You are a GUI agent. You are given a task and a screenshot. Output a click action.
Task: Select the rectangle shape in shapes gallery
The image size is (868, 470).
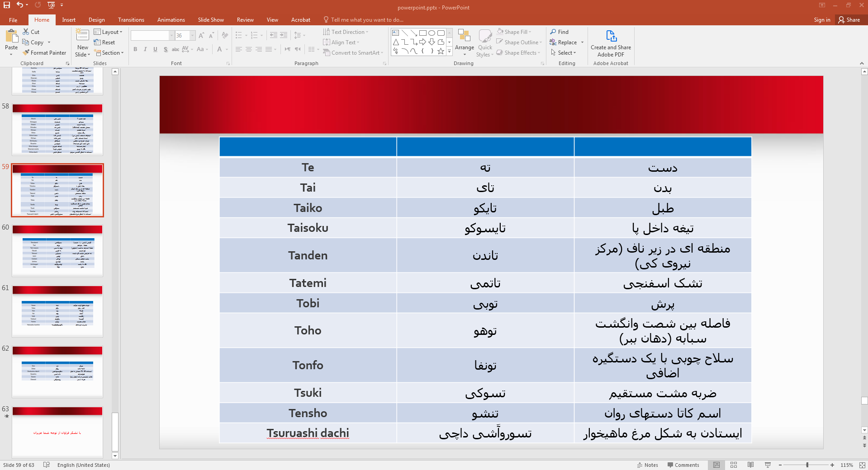422,33
